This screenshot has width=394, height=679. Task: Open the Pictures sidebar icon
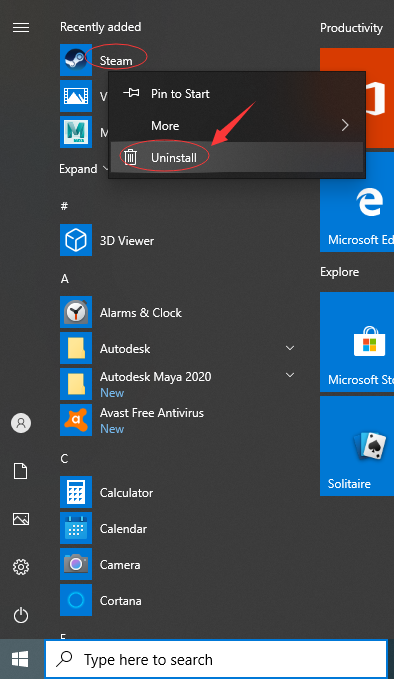[x=21, y=519]
